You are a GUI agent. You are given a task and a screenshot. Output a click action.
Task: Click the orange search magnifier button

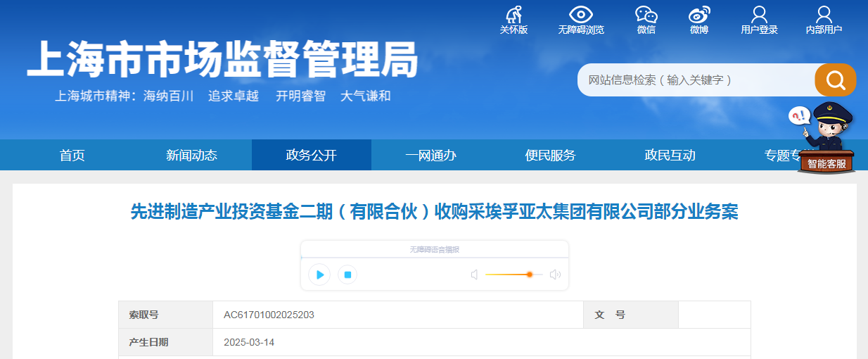pos(836,80)
